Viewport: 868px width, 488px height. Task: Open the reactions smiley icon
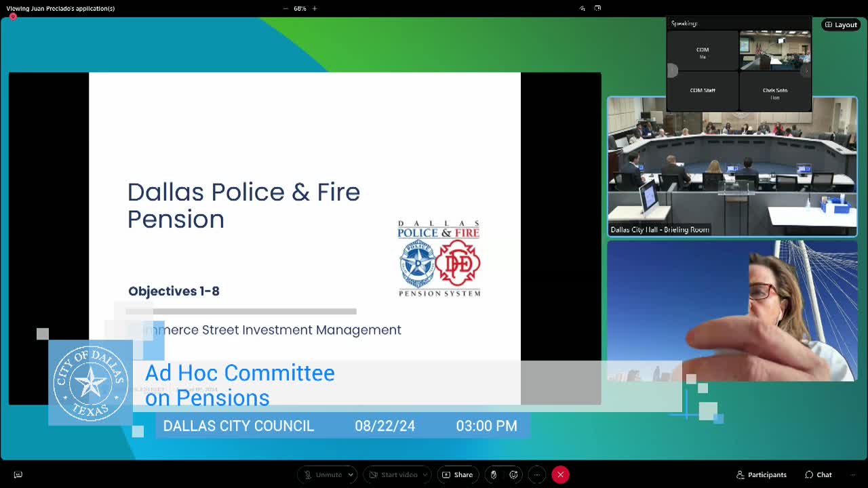point(514,474)
